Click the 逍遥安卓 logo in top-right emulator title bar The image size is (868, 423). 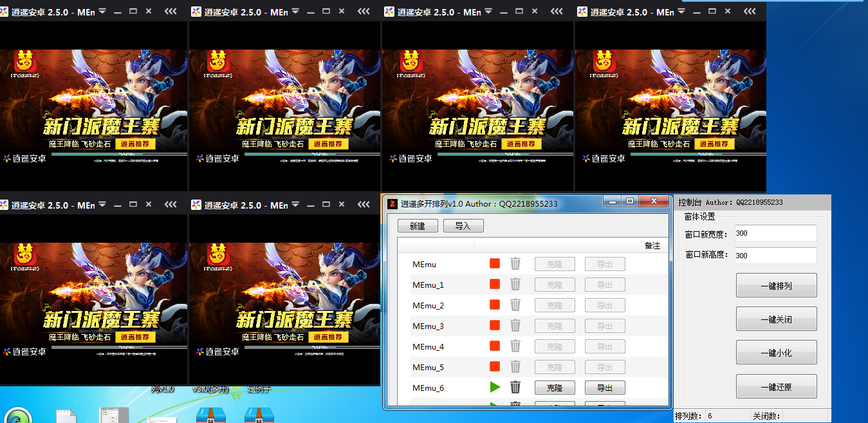click(x=582, y=12)
